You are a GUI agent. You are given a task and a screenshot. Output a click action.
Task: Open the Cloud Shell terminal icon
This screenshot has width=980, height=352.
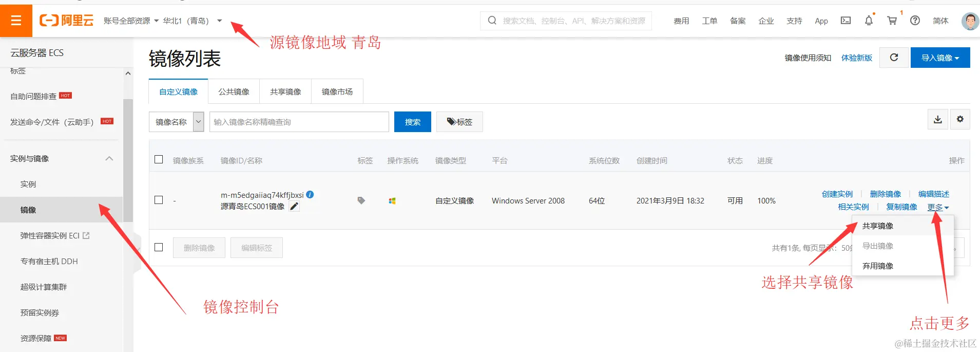(846, 21)
